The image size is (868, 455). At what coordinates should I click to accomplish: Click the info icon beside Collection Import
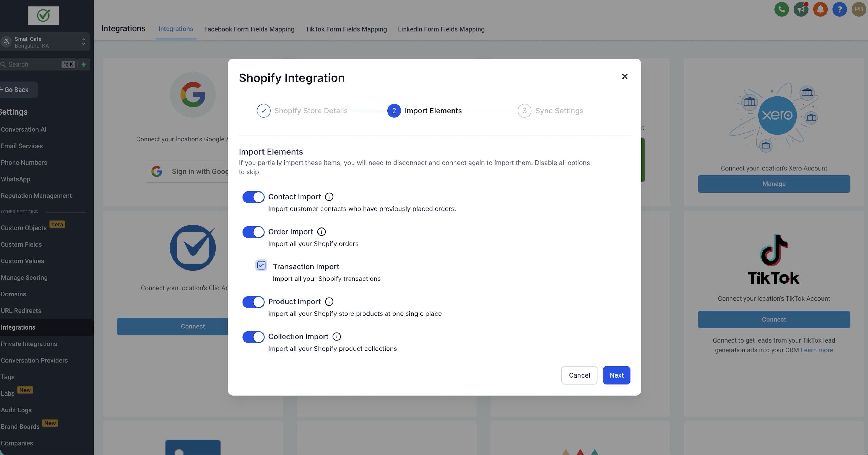[337, 337]
